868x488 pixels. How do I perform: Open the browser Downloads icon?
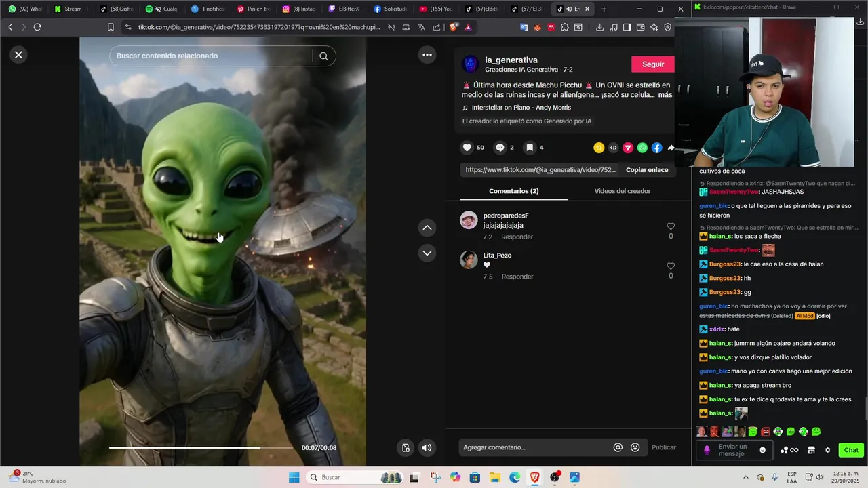599,27
